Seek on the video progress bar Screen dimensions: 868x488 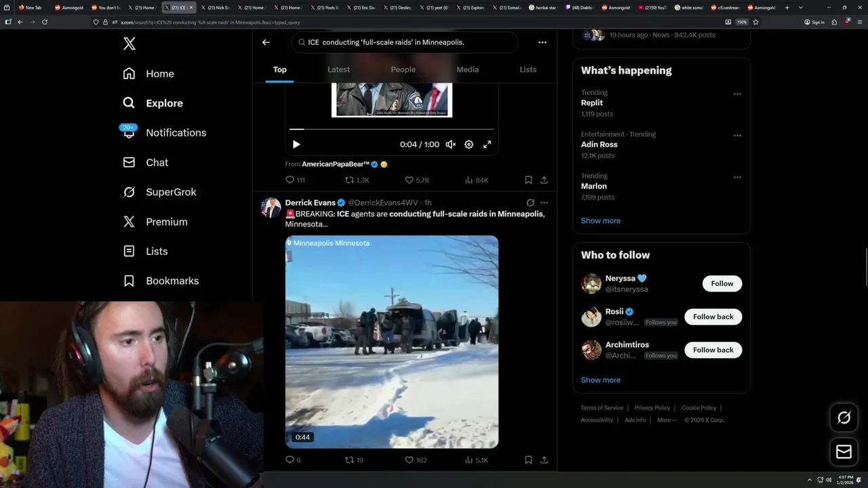coord(391,129)
